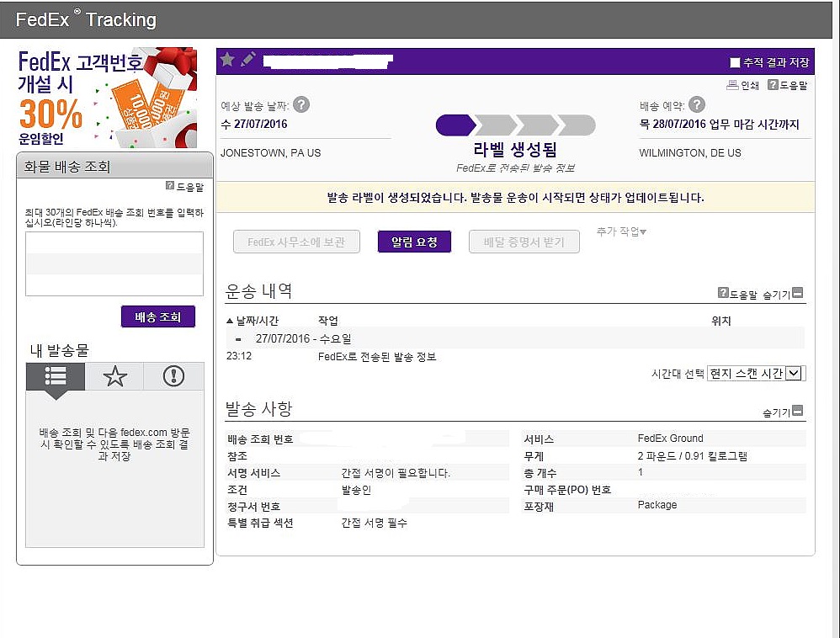This screenshot has width=840, height=638.
Task: Click the 'Package' packaging value
Action: pos(657,505)
